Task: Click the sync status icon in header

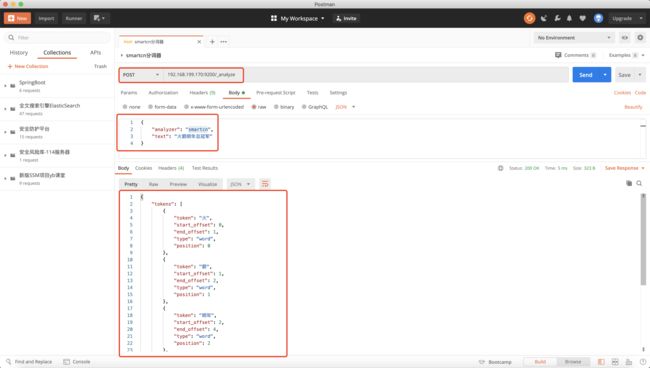Action: pyautogui.click(x=529, y=18)
